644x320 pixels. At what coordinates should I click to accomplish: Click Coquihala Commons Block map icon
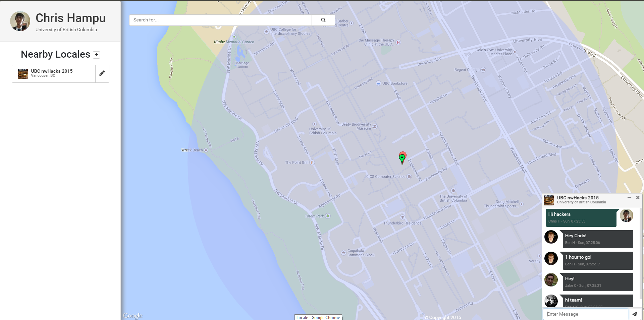click(x=343, y=253)
